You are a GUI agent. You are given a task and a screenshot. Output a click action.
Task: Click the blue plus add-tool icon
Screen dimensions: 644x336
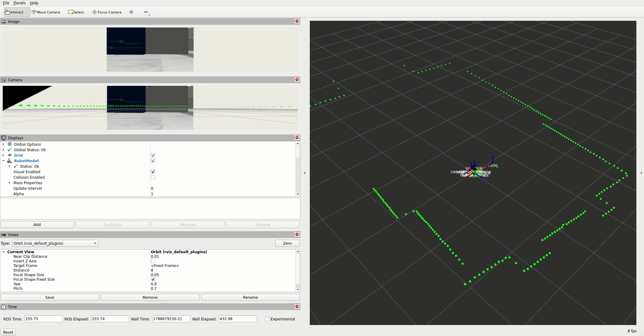[x=131, y=12]
